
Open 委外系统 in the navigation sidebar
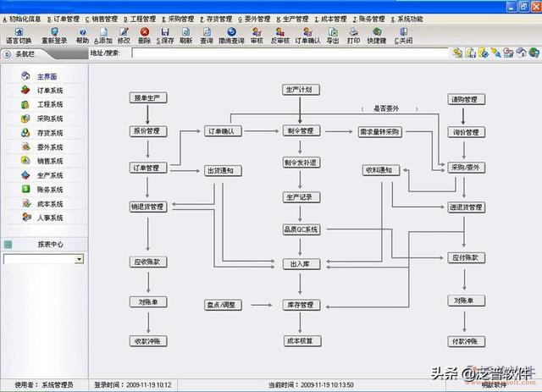click(x=50, y=147)
